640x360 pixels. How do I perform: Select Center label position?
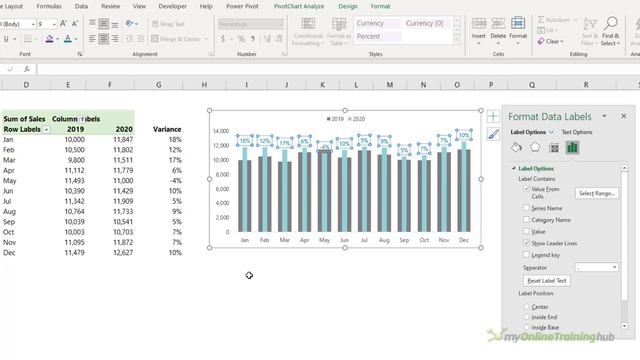pyautogui.click(x=526, y=307)
